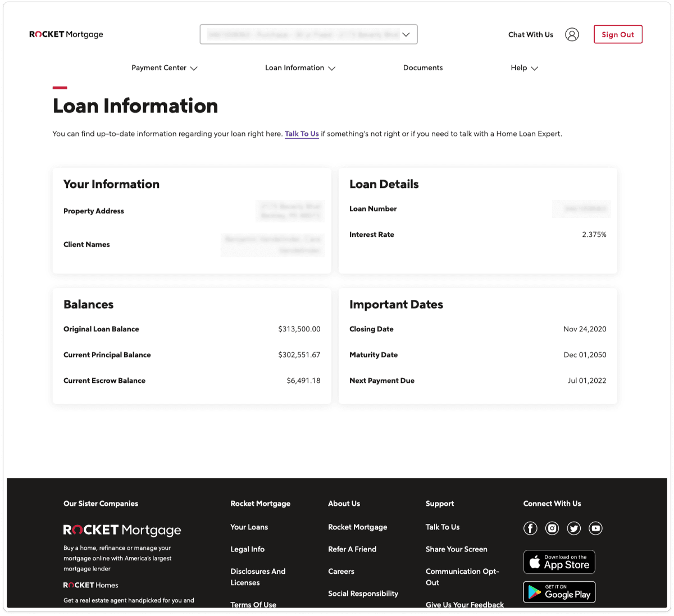Open About Us Rocket Mortgage link
This screenshot has height=616, width=674.
[358, 527]
